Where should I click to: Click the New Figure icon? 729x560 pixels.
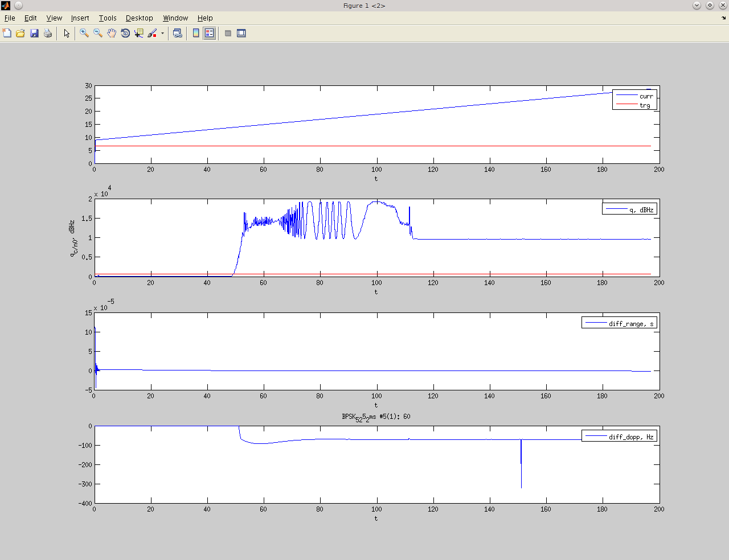7,34
